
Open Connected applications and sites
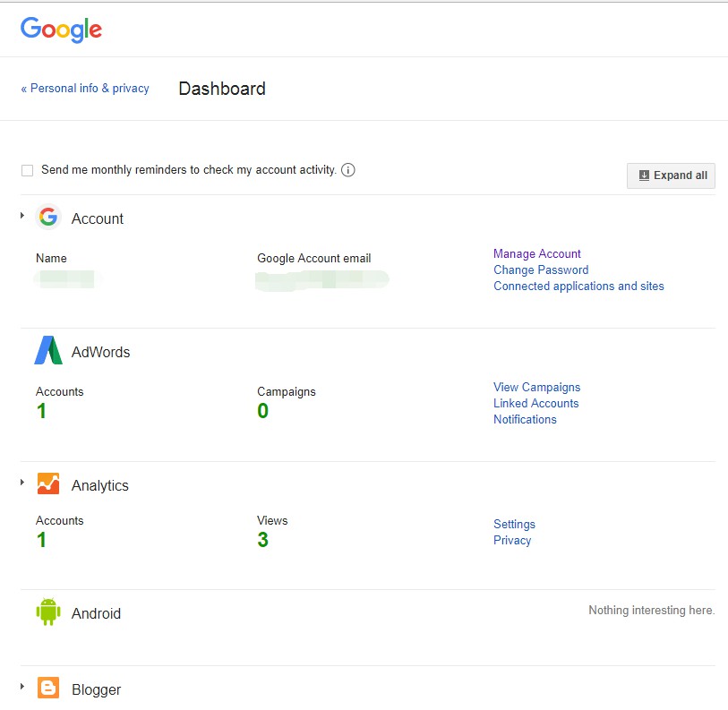point(578,287)
